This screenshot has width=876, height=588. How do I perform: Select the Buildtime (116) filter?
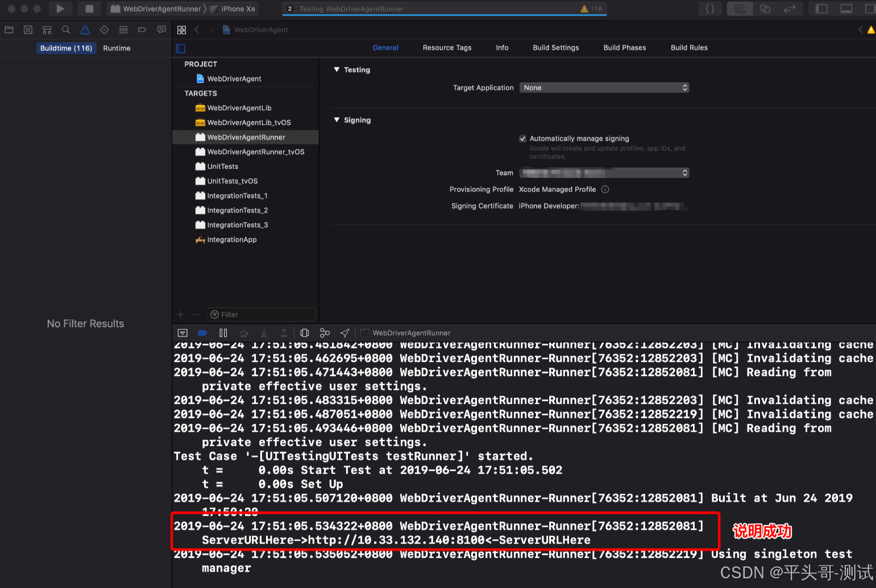[66, 48]
